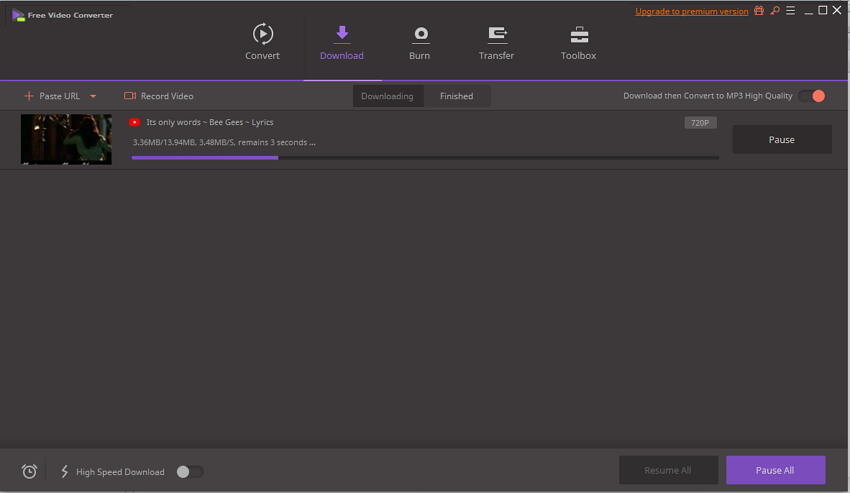850x493 pixels.
Task: Select the Download arrow icon
Action: pos(342,34)
